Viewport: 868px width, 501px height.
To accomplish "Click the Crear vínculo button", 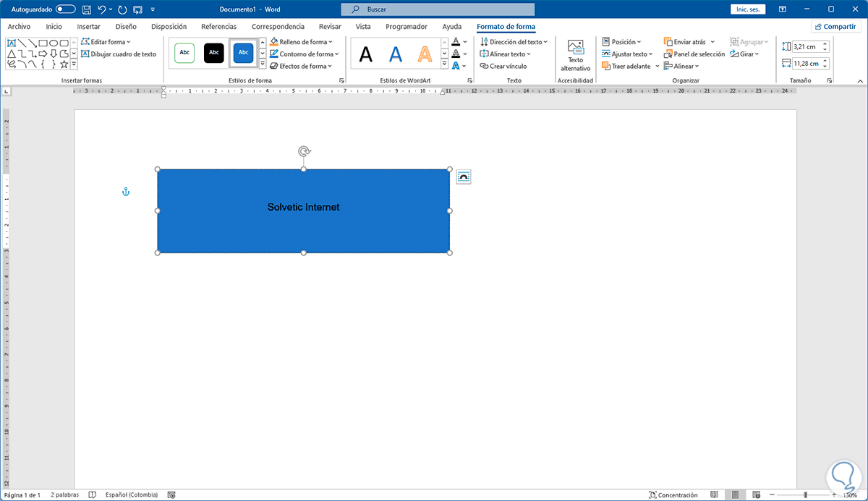I will pyautogui.click(x=503, y=66).
